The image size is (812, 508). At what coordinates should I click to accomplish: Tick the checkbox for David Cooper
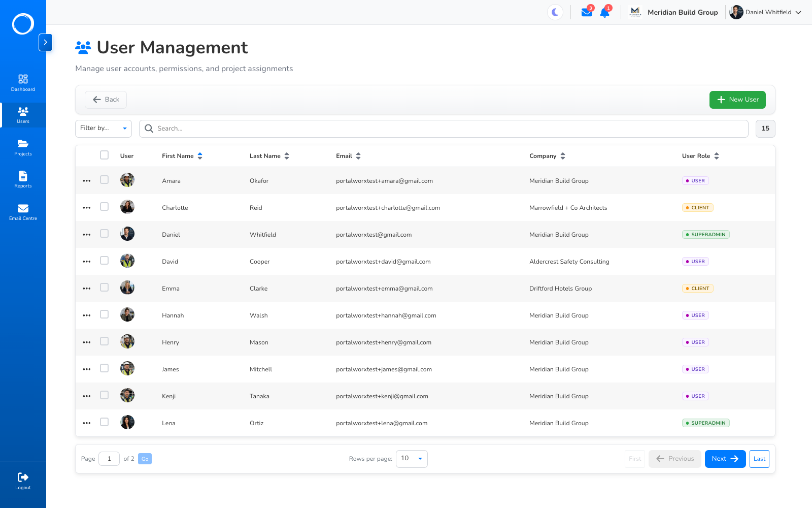point(105,261)
